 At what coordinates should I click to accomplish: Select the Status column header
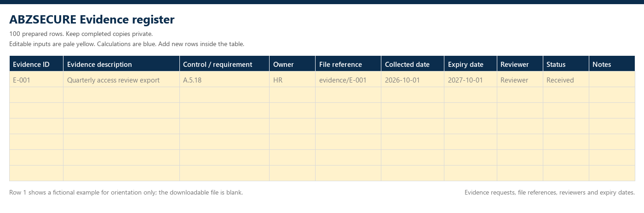pos(566,64)
